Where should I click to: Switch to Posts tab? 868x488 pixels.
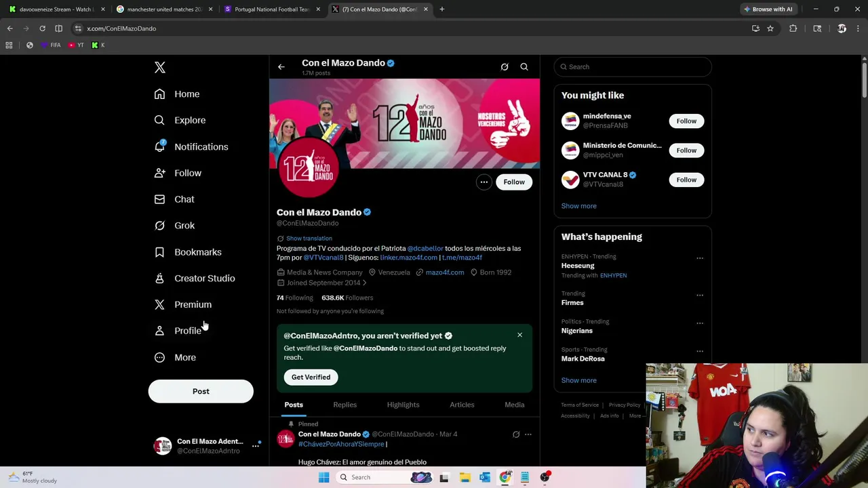pyautogui.click(x=294, y=405)
